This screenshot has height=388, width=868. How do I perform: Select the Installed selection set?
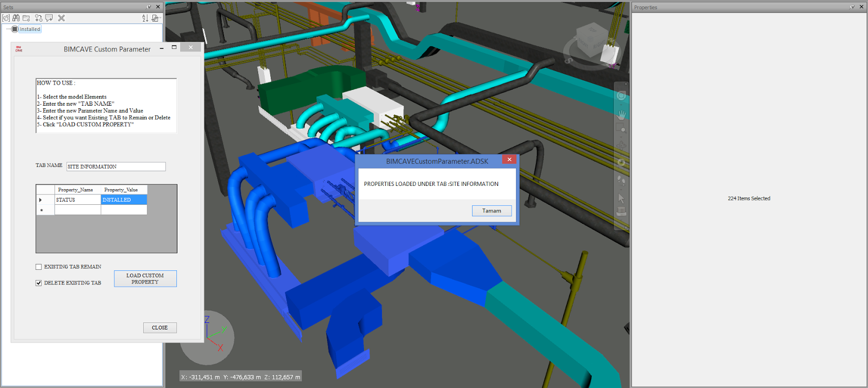[30, 29]
